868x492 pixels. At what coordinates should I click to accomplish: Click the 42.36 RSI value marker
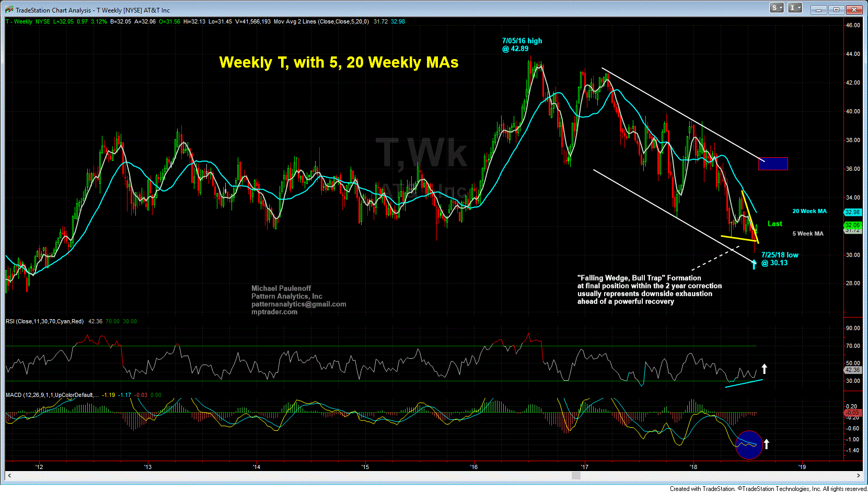(x=852, y=370)
